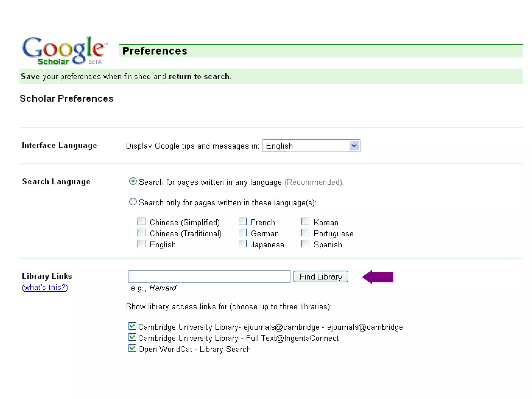Open the 'what's this?' link

pos(45,288)
